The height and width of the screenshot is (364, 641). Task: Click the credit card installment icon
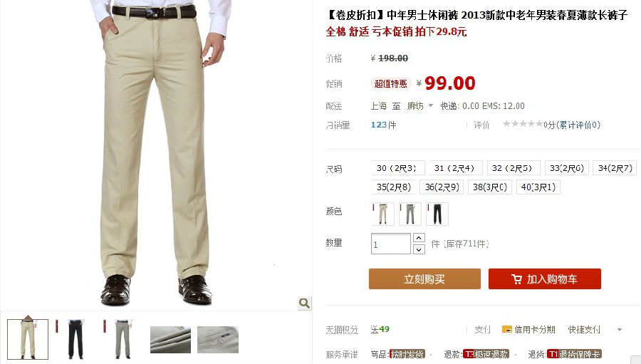tap(507, 330)
